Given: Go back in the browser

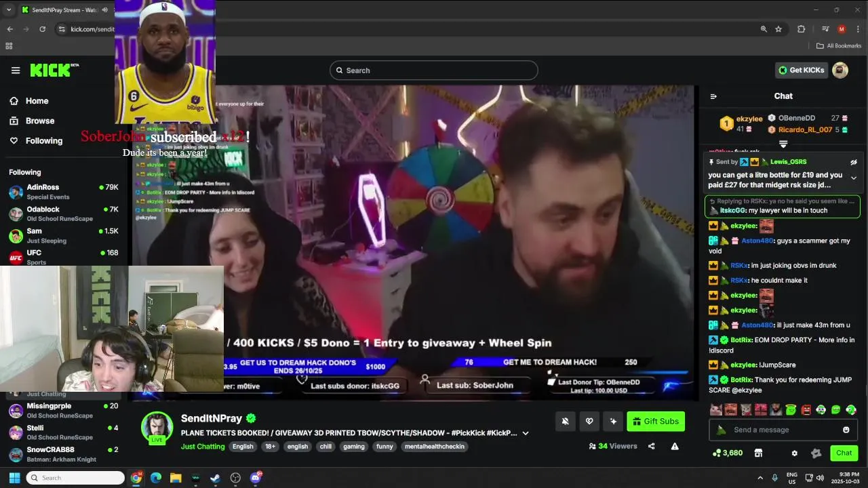Looking at the screenshot, I should [x=10, y=29].
